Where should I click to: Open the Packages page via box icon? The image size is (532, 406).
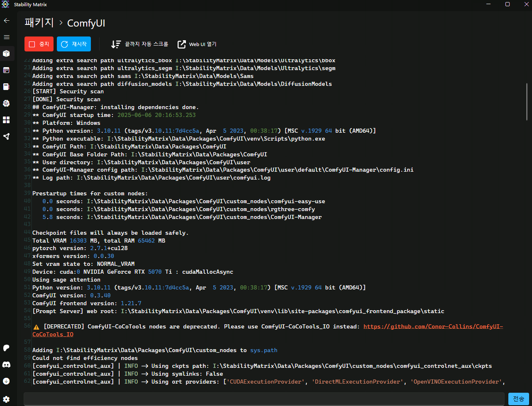coord(7,53)
